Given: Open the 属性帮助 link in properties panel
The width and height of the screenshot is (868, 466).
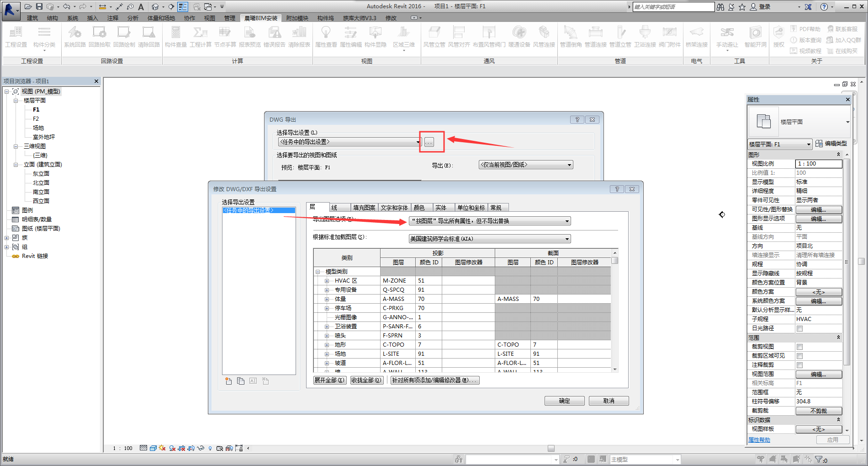Looking at the screenshot, I should 759,439.
